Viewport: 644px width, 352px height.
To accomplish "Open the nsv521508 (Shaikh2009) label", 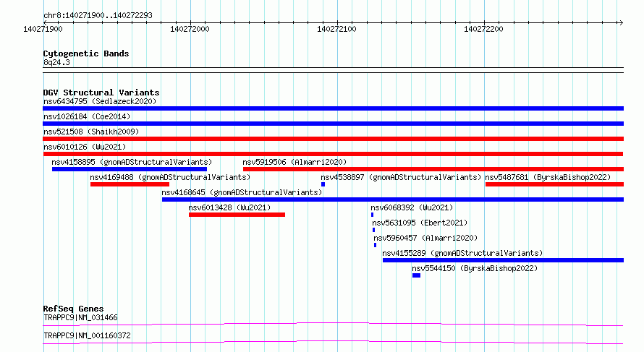I will tap(91, 132).
